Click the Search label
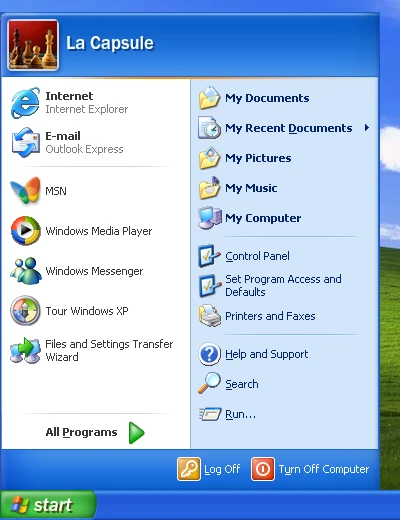 [x=242, y=384]
